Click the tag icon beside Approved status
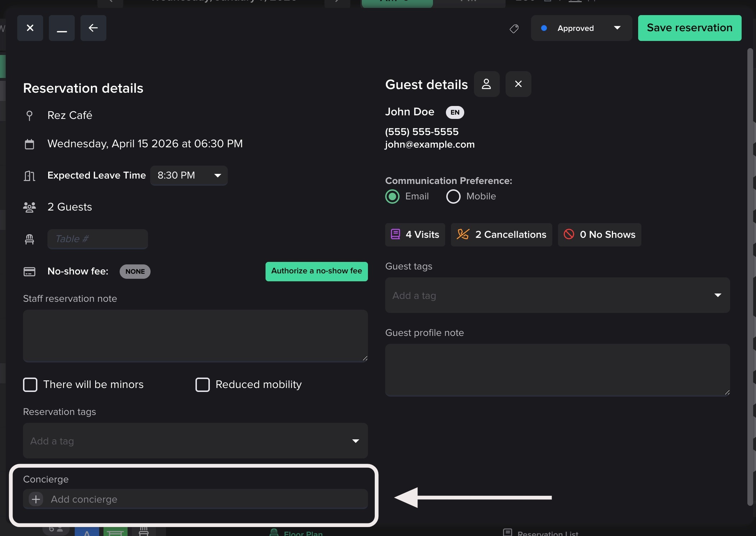Screen dimensions: 756x536 [x=514, y=28]
